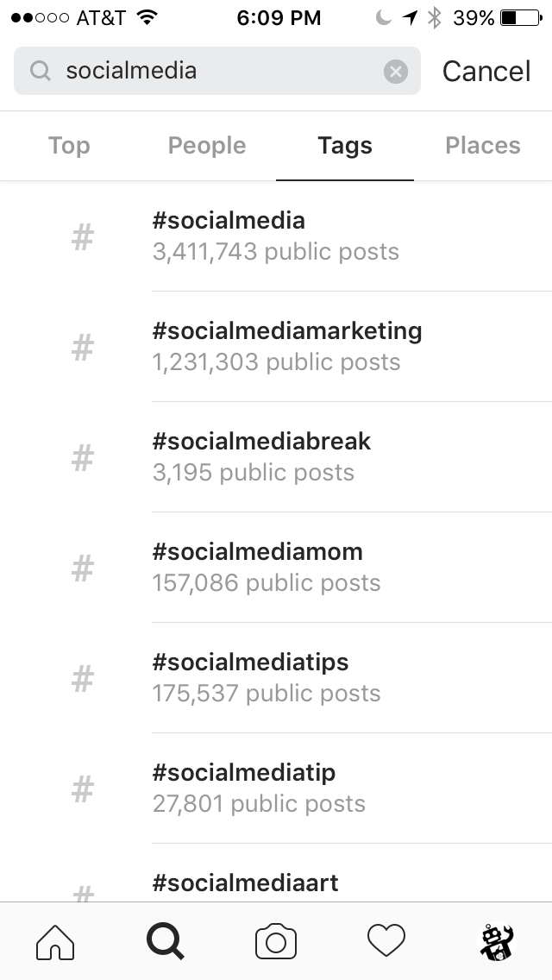Focus the search field containing socialmedia
This screenshot has height=980, width=552.
pos(216,72)
